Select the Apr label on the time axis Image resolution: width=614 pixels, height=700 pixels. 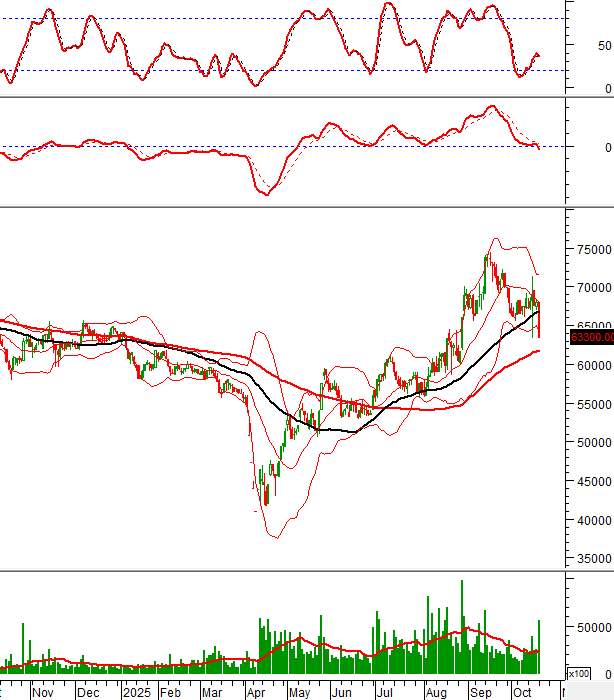[x=255, y=691]
